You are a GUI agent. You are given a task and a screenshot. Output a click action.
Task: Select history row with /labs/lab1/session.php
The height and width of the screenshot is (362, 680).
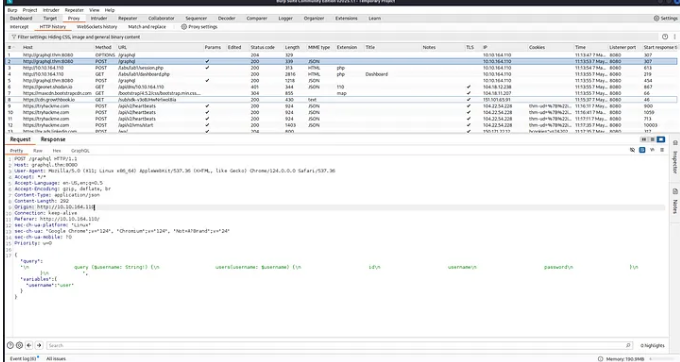[341, 68]
